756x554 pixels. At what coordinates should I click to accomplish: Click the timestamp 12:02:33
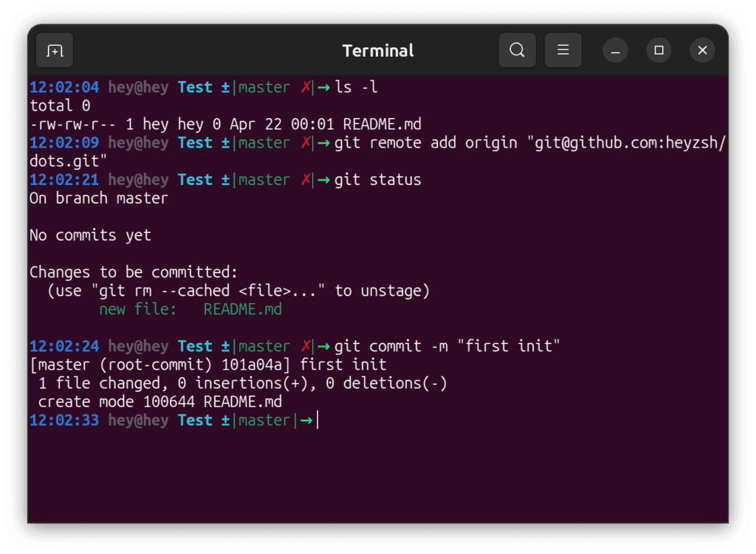(x=64, y=420)
